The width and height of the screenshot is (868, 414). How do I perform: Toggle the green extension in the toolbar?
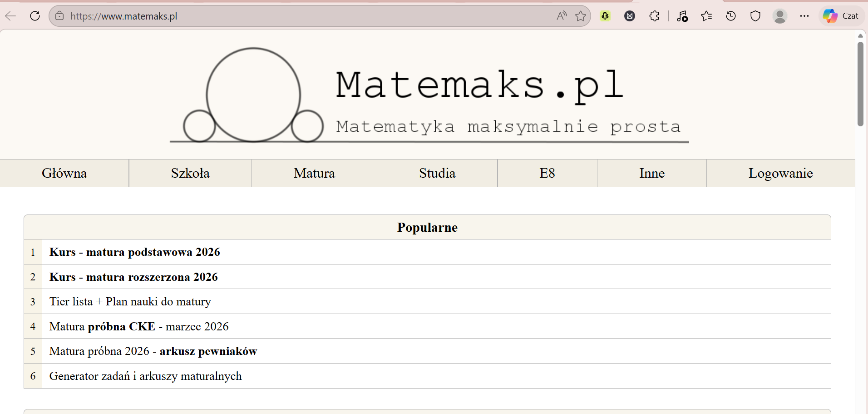[606, 16]
